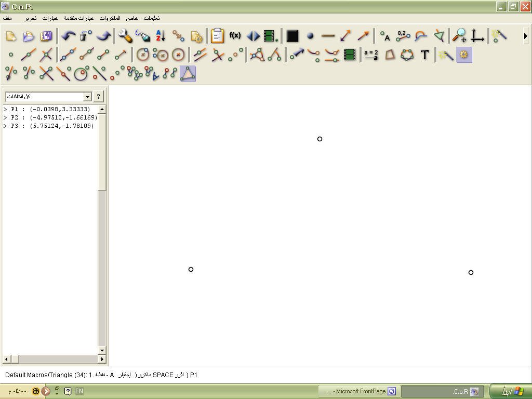532x399 pixels.
Task: Click the object list scroll-right arrow
Action: click(102, 358)
